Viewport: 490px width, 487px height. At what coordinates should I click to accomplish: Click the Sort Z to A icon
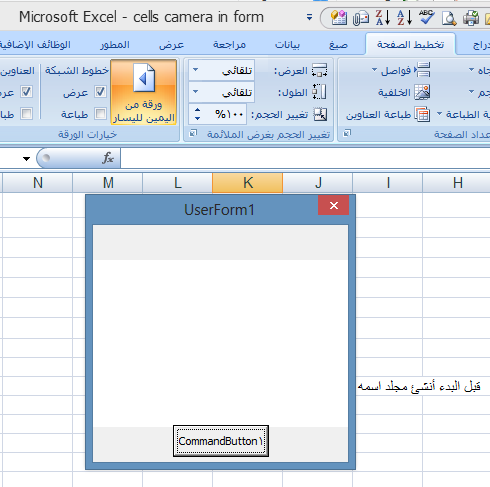coord(383,17)
